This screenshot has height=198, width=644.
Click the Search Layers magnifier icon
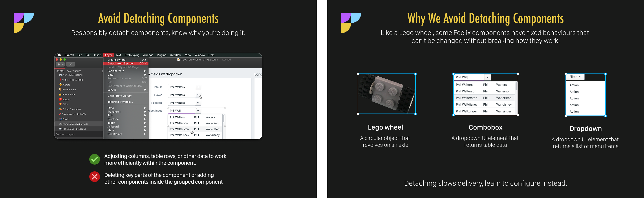point(57,134)
